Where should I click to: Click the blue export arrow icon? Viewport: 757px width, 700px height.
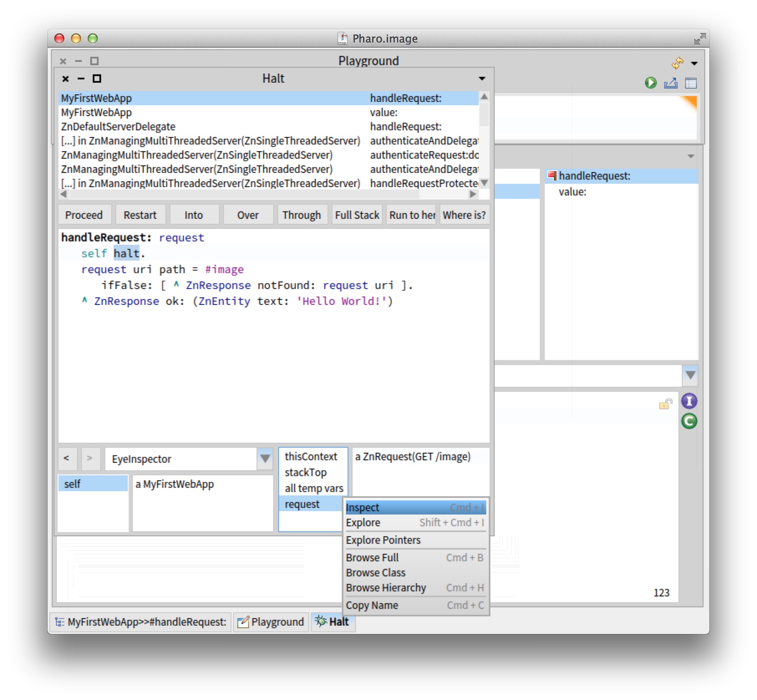click(x=671, y=83)
